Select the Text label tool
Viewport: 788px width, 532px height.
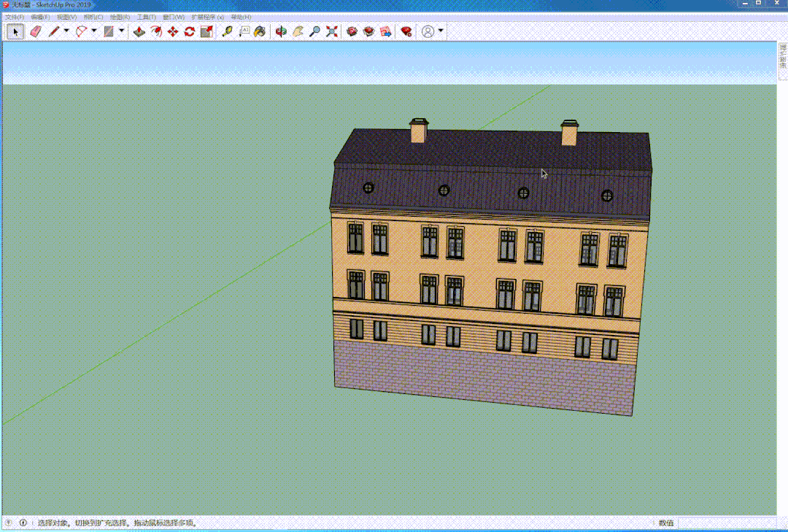[244, 31]
